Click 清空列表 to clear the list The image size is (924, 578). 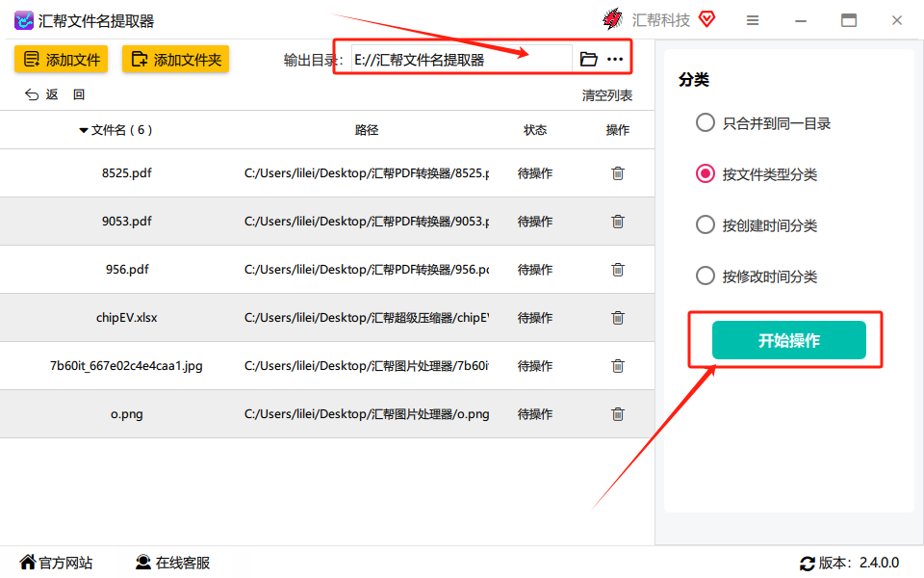point(607,95)
